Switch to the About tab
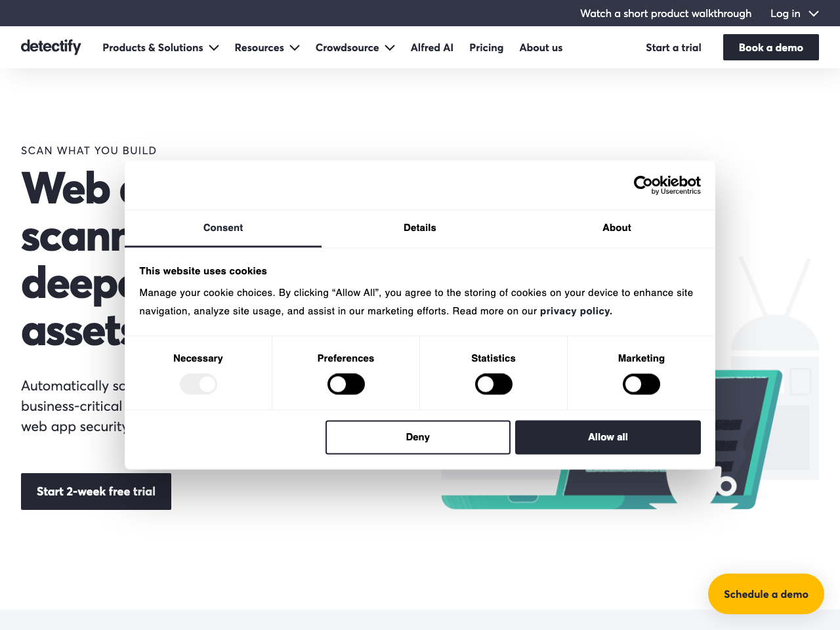This screenshot has width=840, height=630. click(616, 228)
